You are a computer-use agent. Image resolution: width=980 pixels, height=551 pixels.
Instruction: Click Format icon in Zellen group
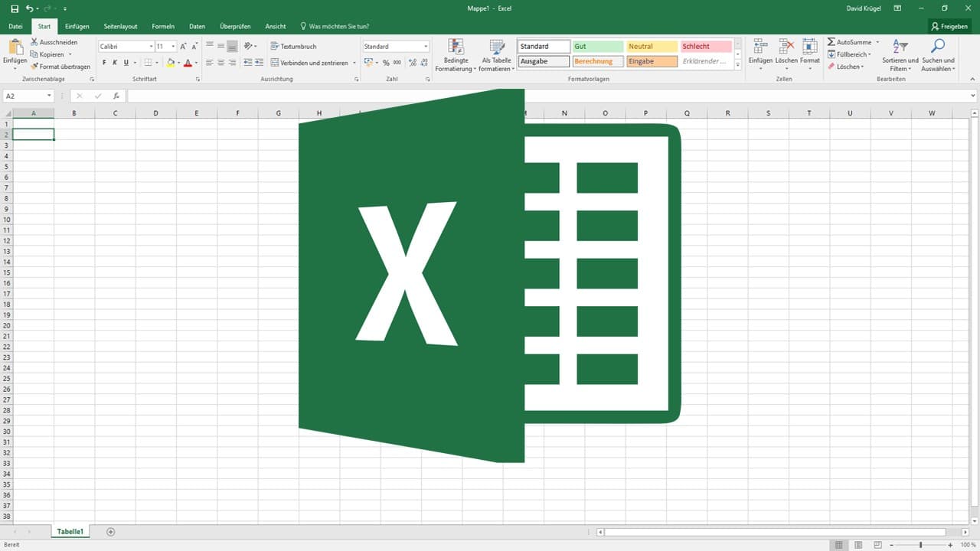pyautogui.click(x=810, y=47)
